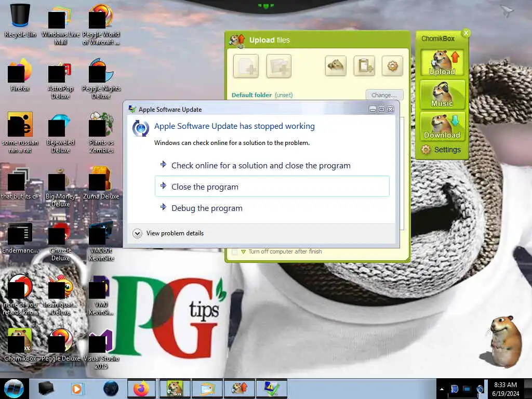Open the Windows Start menu orb
532x399 pixels.
coord(14,389)
